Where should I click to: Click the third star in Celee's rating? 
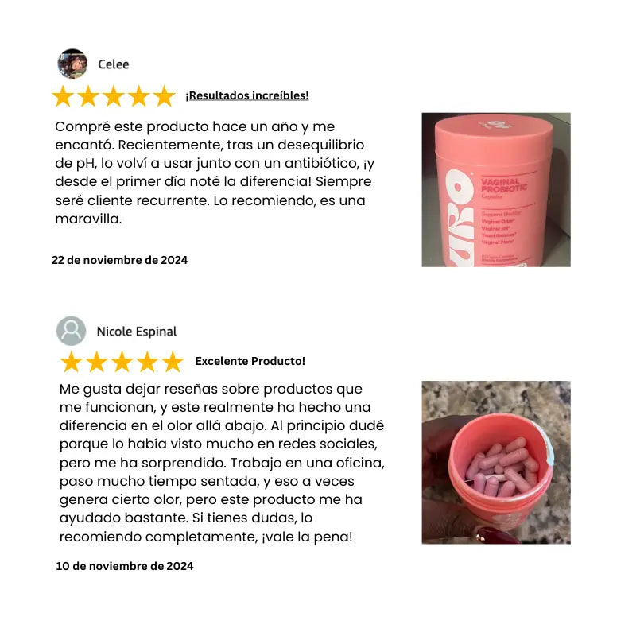(114, 96)
